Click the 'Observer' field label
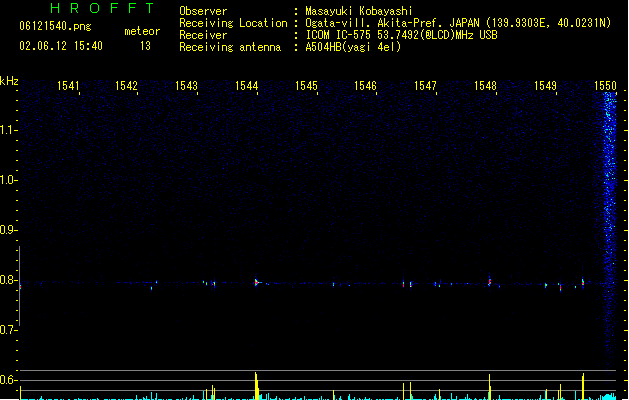Viewport: 629px width, 400px height. point(203,11)
